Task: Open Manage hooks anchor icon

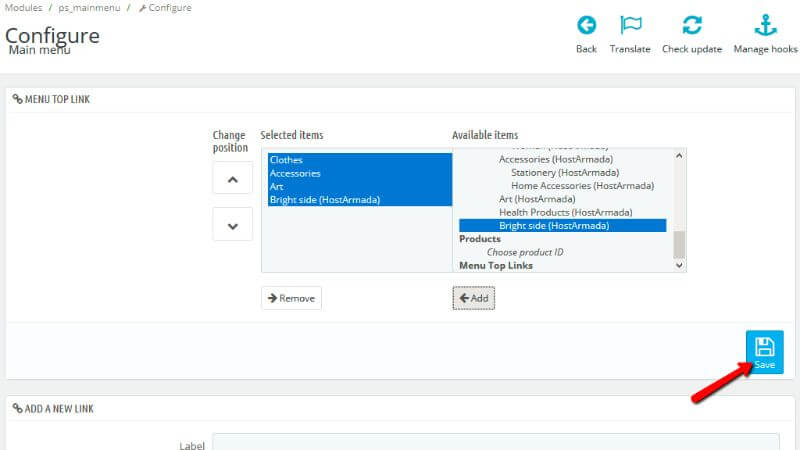Action: [765, 25]
